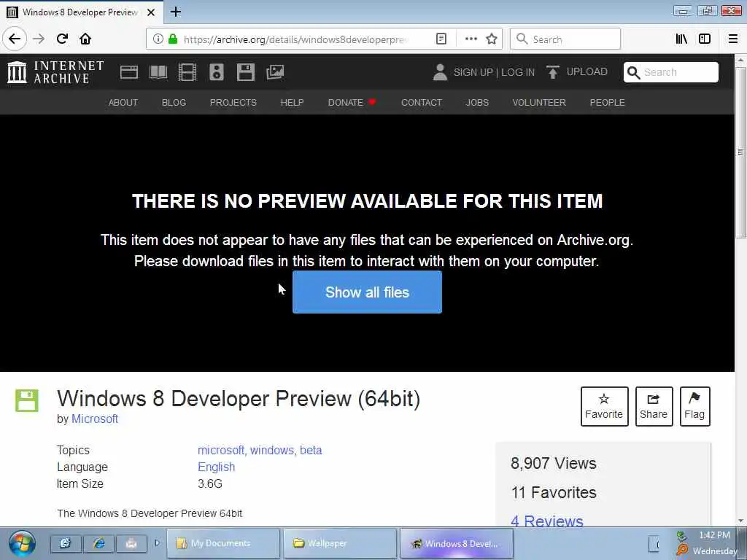Open the BLOG menu item
The width and height of the screenshot is (747, 560).
pyautogui.click(x=174, y=102)
